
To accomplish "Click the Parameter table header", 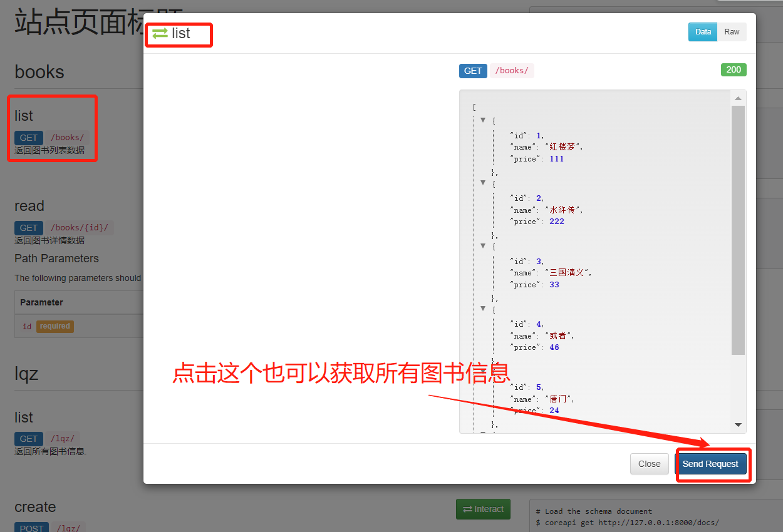I will (x=41, y=302).
